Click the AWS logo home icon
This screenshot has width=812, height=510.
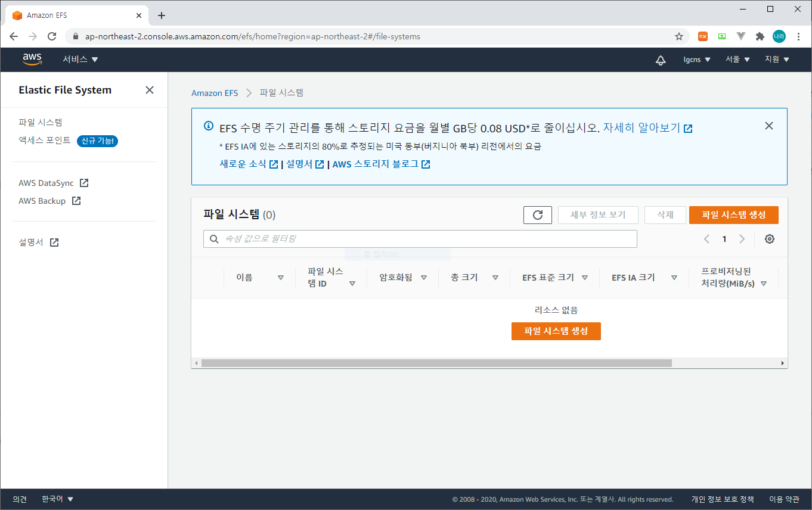(x=32, y=59)
